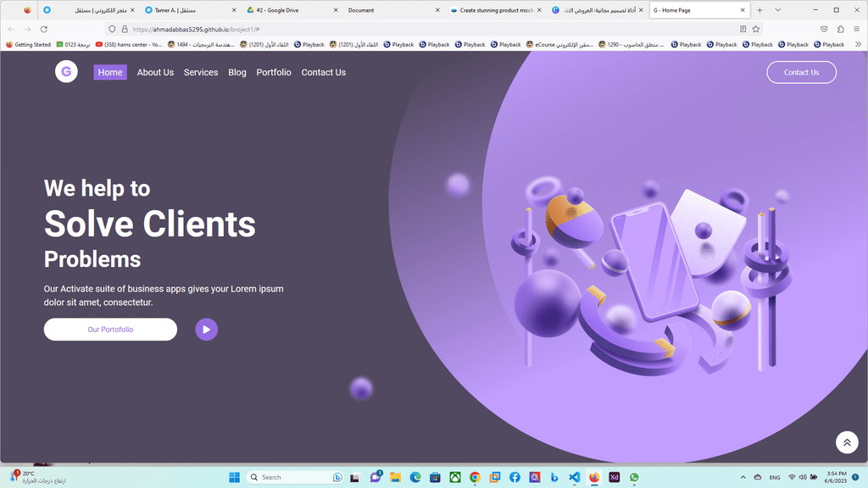The height and width of the screenshot is (488, 868).
Task: Reload the page with the refresh icon
Action: coord(44,29)
